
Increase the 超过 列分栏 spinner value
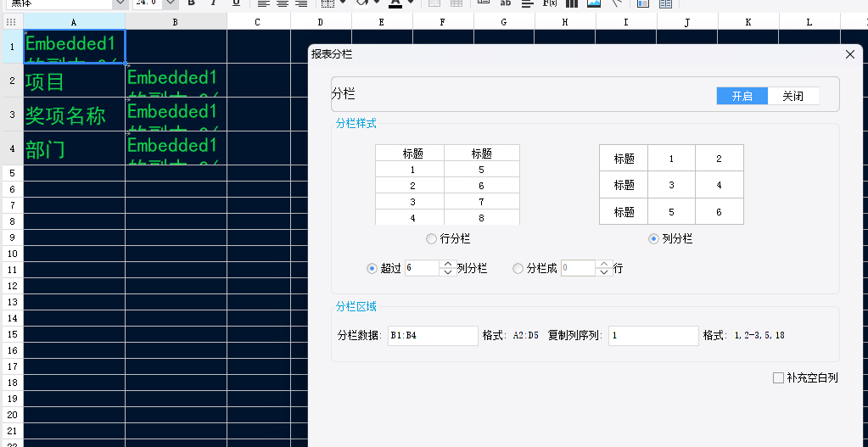tap(448, 264)
